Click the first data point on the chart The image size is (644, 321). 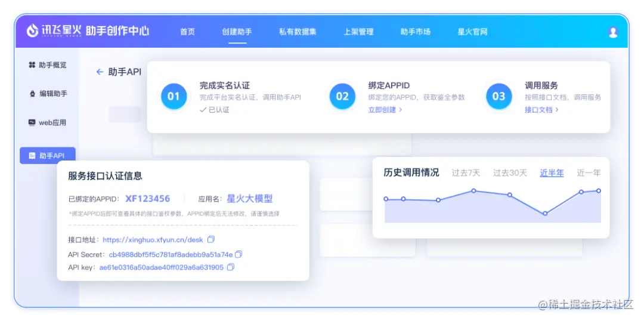click(x=386, y=199)
